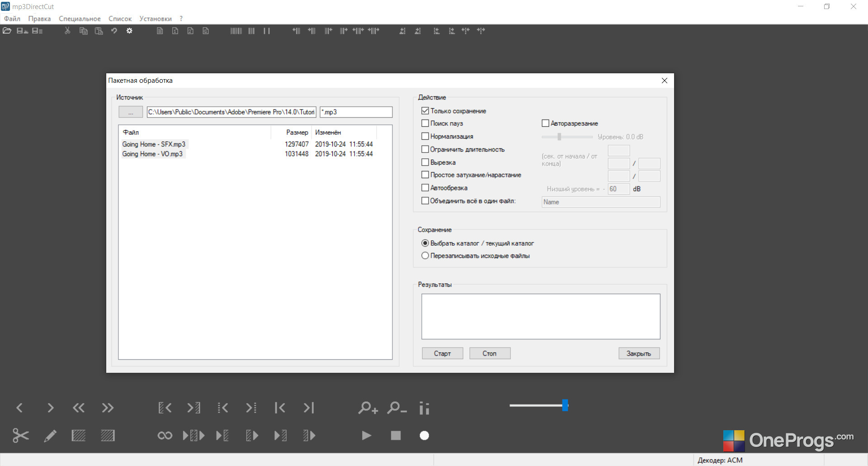Image resolution: width=868 pixels, height=466 pixels.
Task: Enable 'Простое затухание/нарастание' checkbox
Action: (x=425, y=175)
